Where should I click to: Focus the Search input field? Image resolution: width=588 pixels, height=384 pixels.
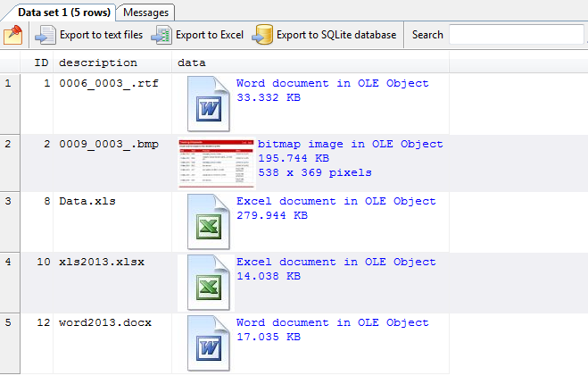[516, 35]
